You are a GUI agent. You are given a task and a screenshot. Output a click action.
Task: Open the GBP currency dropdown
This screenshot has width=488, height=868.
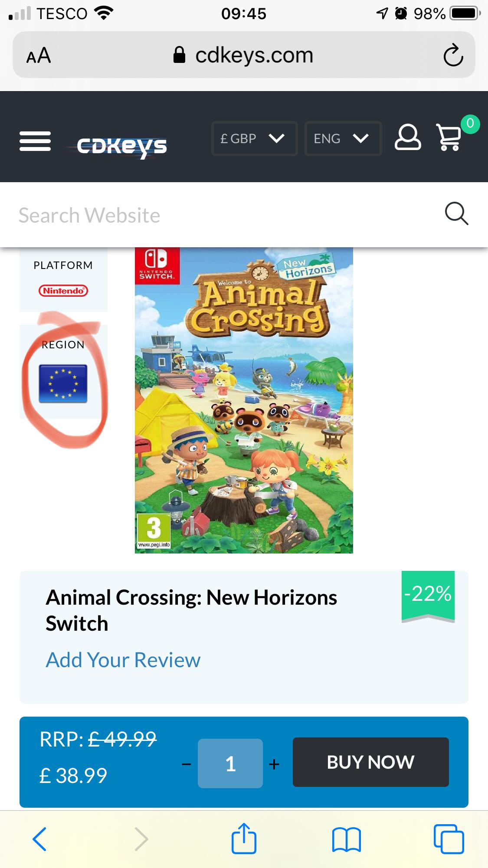254,138
